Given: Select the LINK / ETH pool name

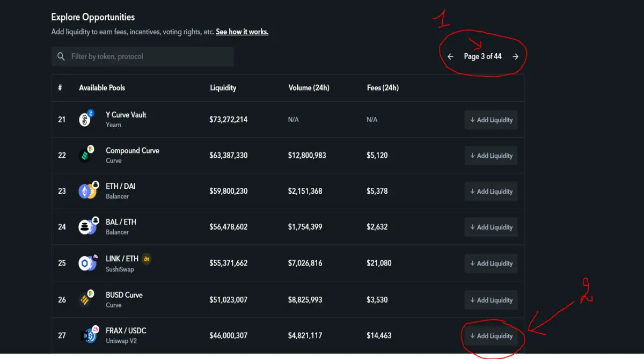Looking at the screenshot, I should (x=122, y=259).
